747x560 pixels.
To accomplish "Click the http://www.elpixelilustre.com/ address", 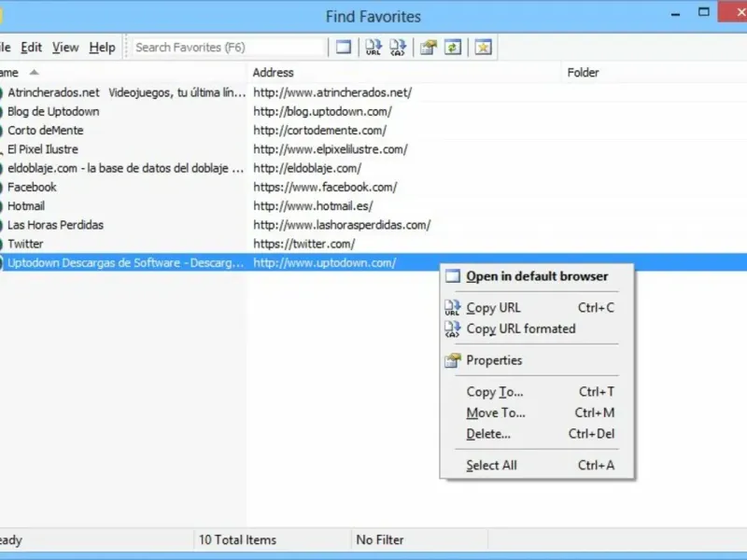I will tap(331, 149).
